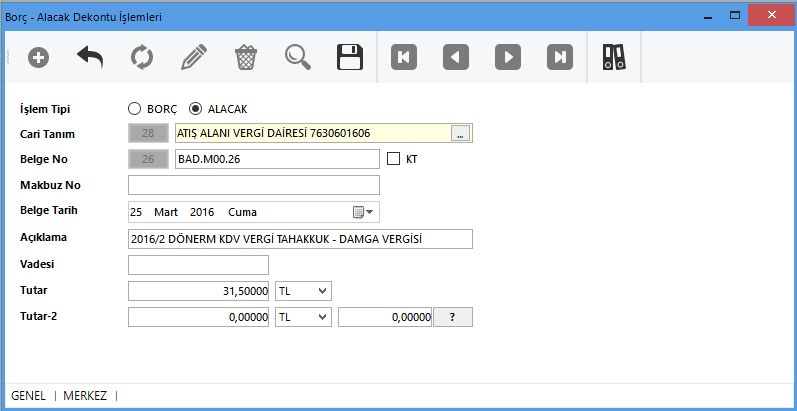Click the undo back arrow icon
Viewport: 797px width, 411px height.
click(x=90, y=57)
